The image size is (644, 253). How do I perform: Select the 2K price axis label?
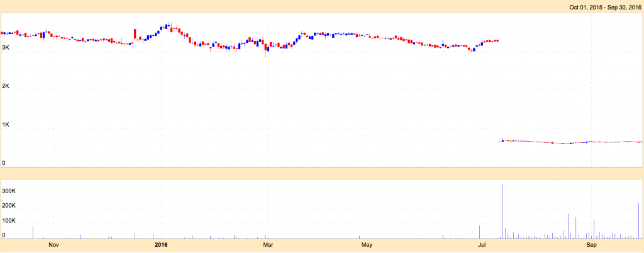pos(6,87)
